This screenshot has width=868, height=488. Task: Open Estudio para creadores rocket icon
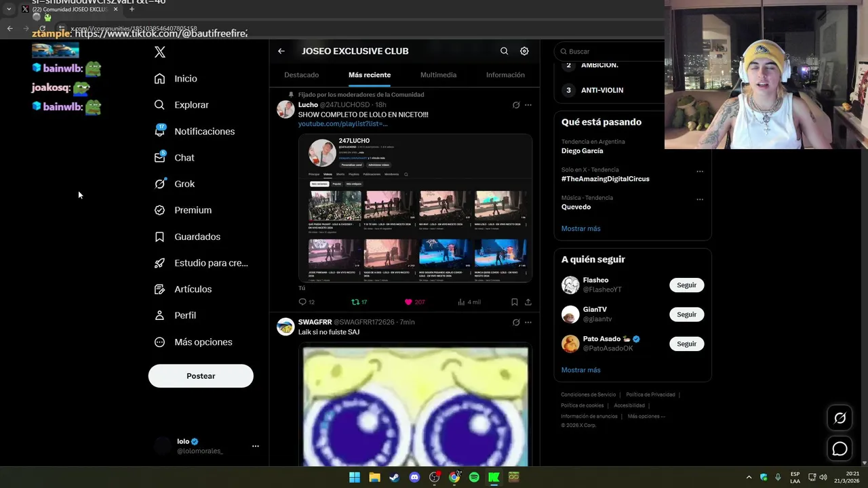coord(159,263)
